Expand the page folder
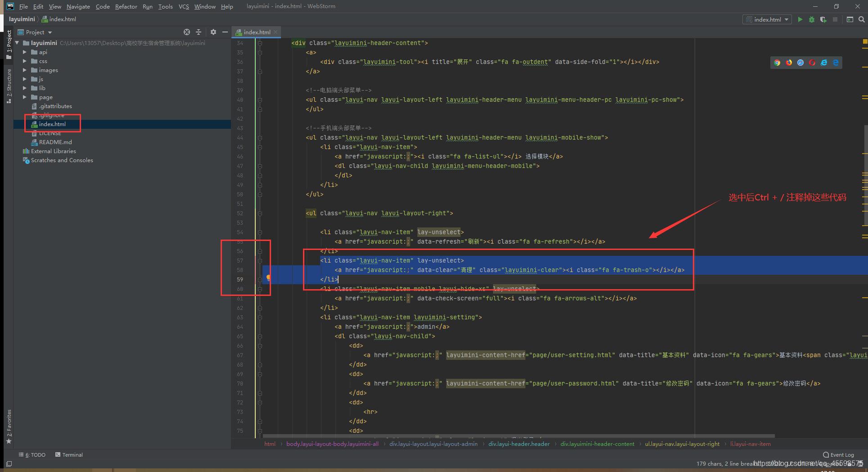Image resolution: width=868 pixels, height=472 pixels. point(25,97)
